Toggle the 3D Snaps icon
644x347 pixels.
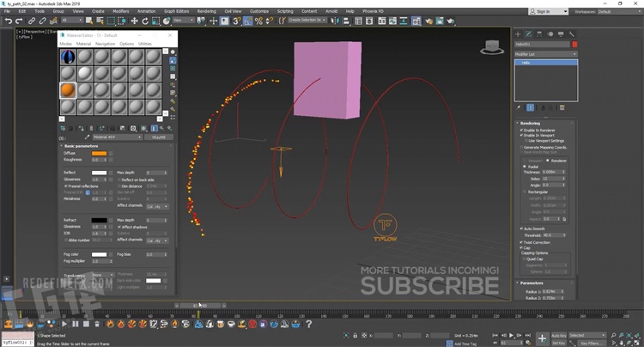237,21
